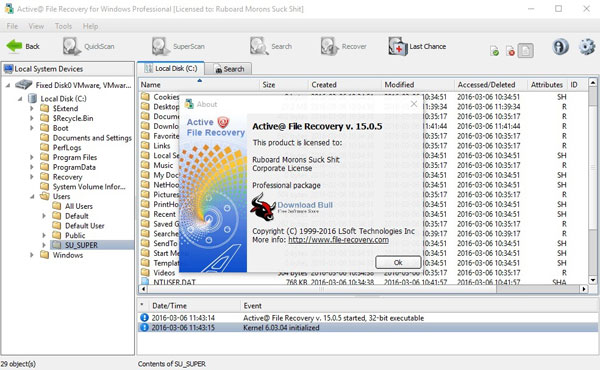The image size is (600, 370).
Task: Switch to the Local Disk (C:) tab
Action: [170, 68]
